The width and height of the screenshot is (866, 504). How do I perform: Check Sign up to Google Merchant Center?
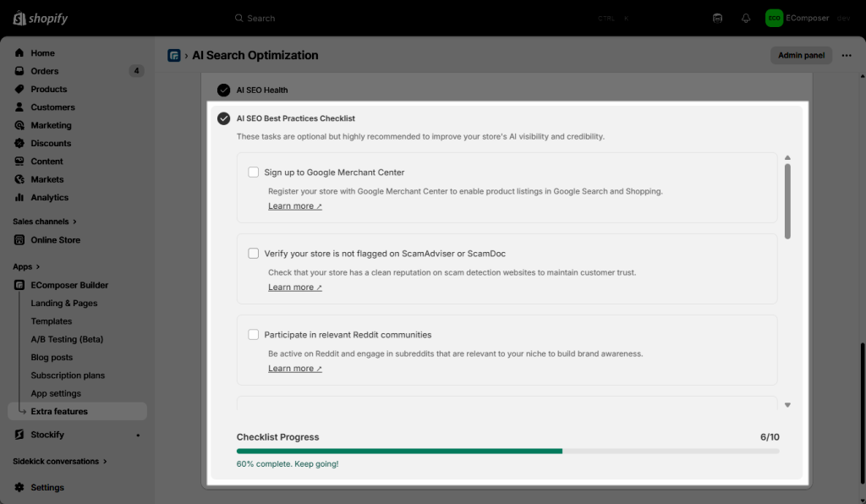click(253, 173)
